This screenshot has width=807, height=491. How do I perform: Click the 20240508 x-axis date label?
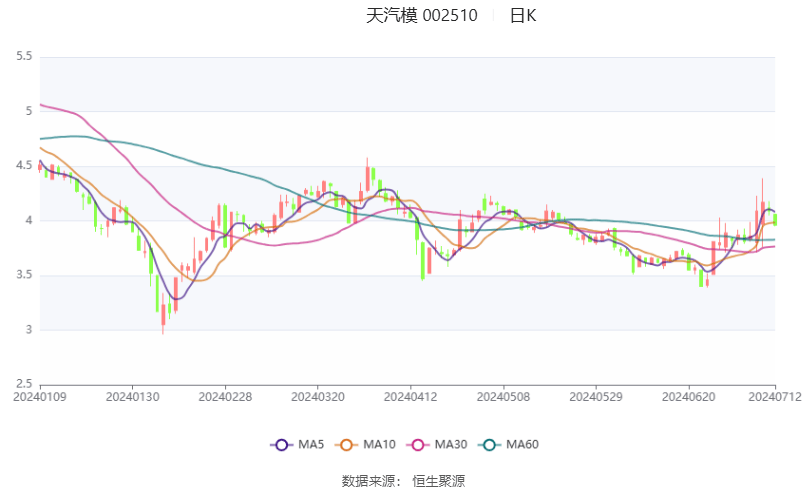coord(503,397)
